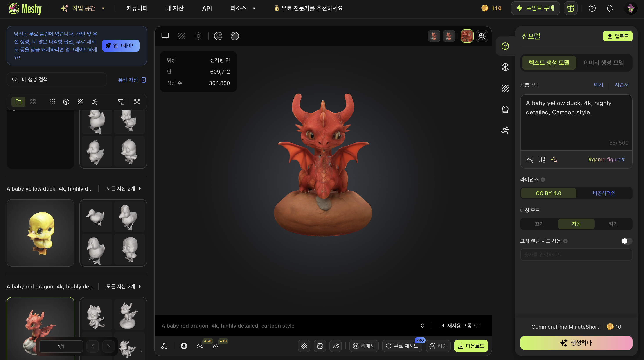Open the remesh tool in right sidebar

tap(505, 67)
